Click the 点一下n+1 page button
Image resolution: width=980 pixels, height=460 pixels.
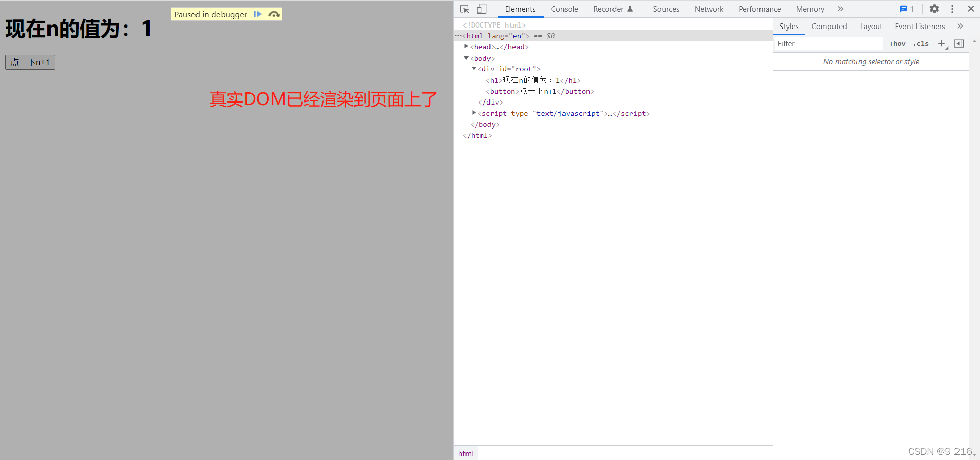30,62
